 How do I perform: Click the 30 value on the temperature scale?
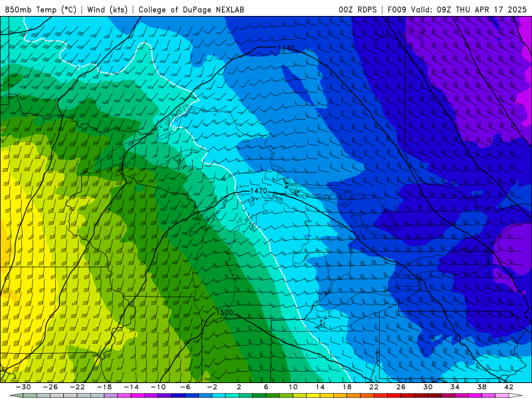[428, 387]
